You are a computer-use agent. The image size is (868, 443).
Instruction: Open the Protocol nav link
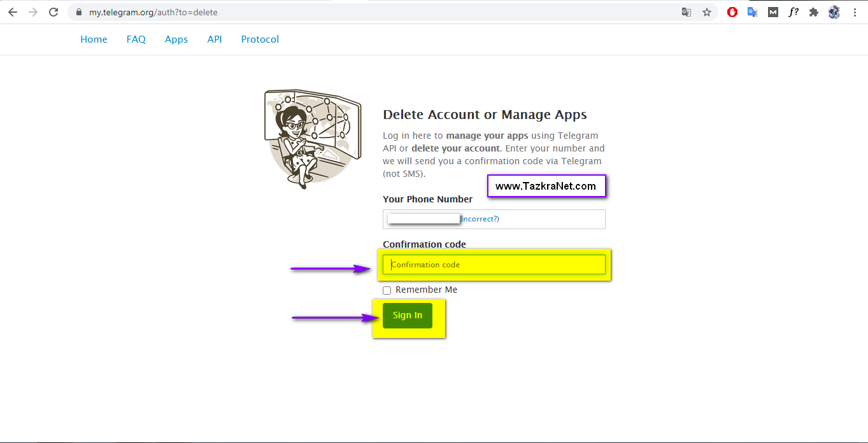[x=260, y=39]
